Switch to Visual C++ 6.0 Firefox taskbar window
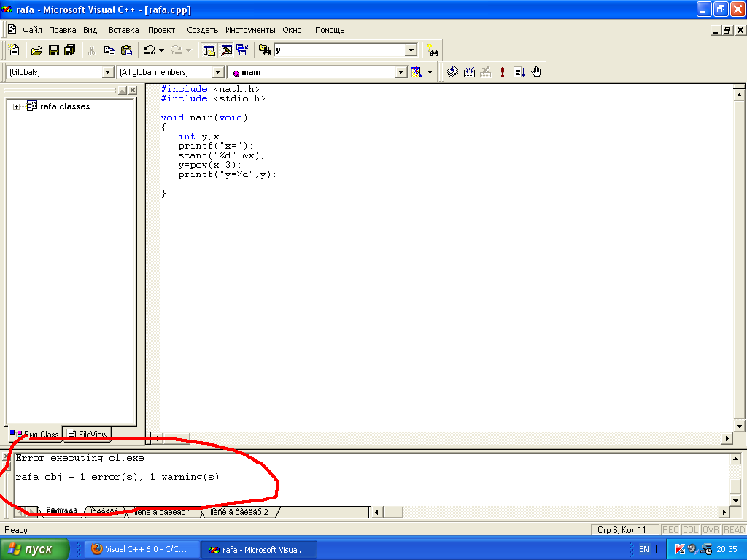 click(x=140, y=549)
